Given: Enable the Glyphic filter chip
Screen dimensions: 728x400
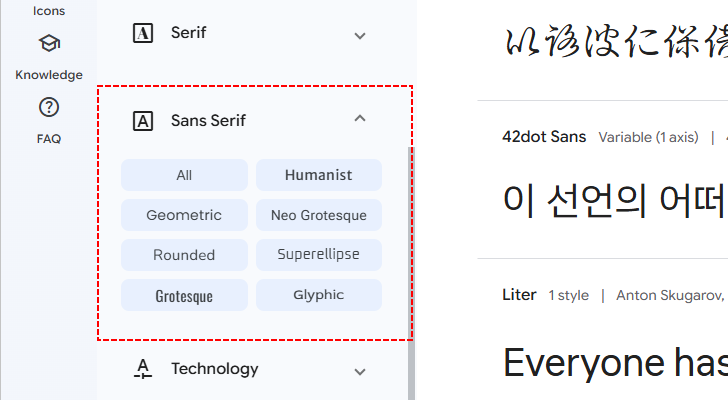Looking at the screenshot, I should [319, 295].
